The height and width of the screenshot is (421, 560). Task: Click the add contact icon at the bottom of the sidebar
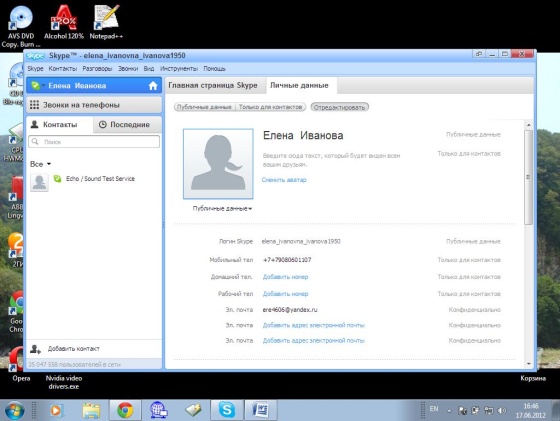[x=35, y=349]
